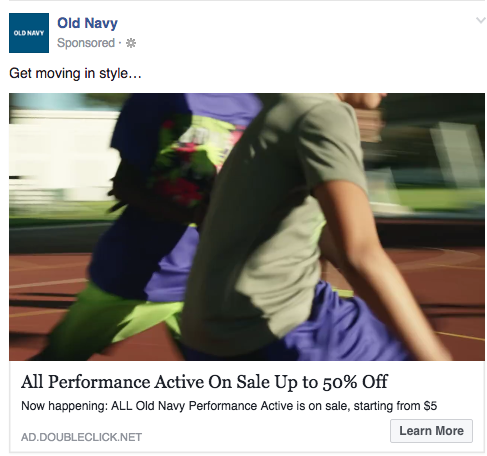This screenshot has width=487, height=456.
Task: Click the Learn More button
Action: pos(431,431)
